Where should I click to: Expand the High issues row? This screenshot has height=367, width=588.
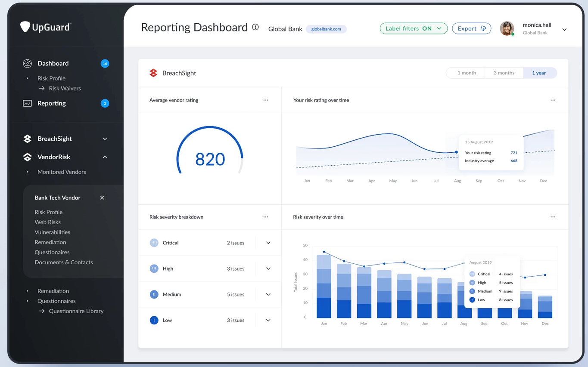coord(268,268)
